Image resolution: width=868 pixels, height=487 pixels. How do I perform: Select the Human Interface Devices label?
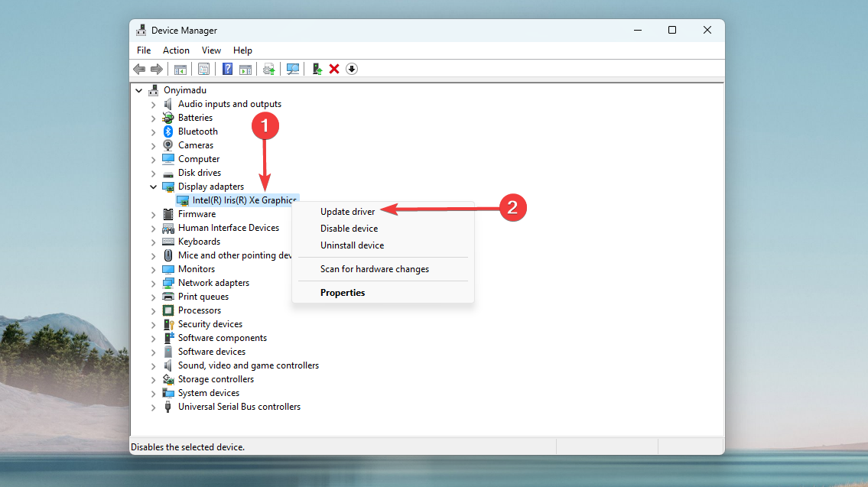(x=229, y=228)
